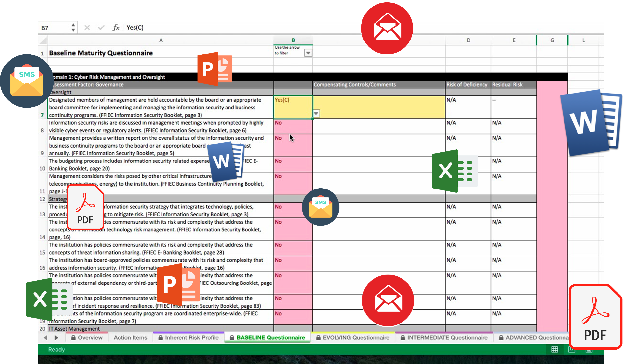Click the select-all corner triangle

[x=43, y=40]
